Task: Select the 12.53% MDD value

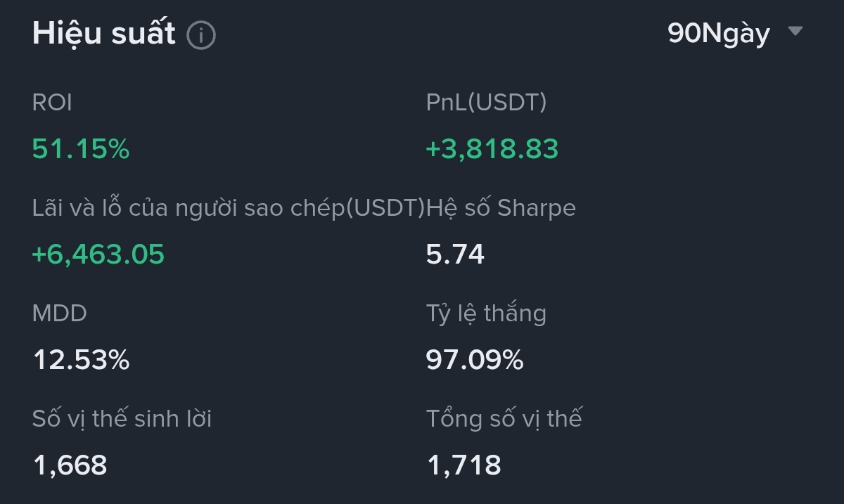Action: tap(82, 360)
